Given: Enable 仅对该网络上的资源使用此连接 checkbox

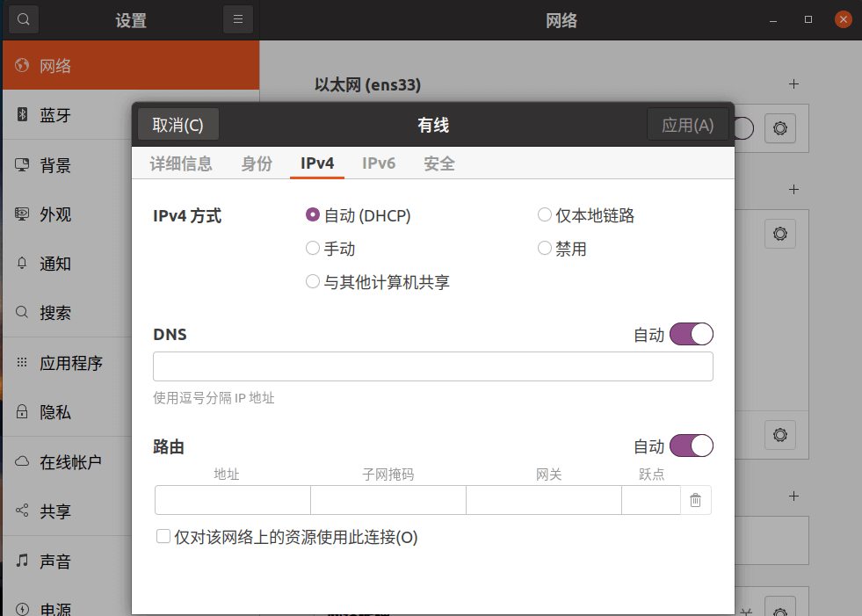Looking at the screenshot, I should click(163, 536).
